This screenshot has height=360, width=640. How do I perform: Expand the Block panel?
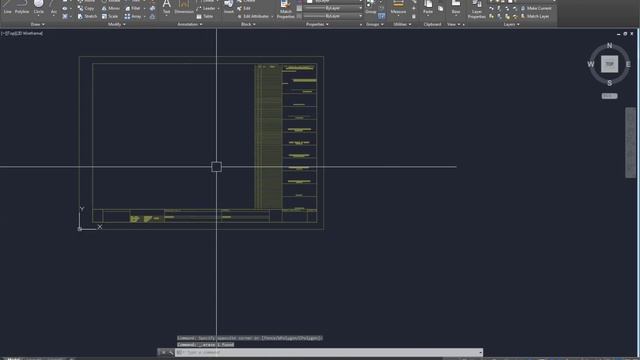pos(248,24)
